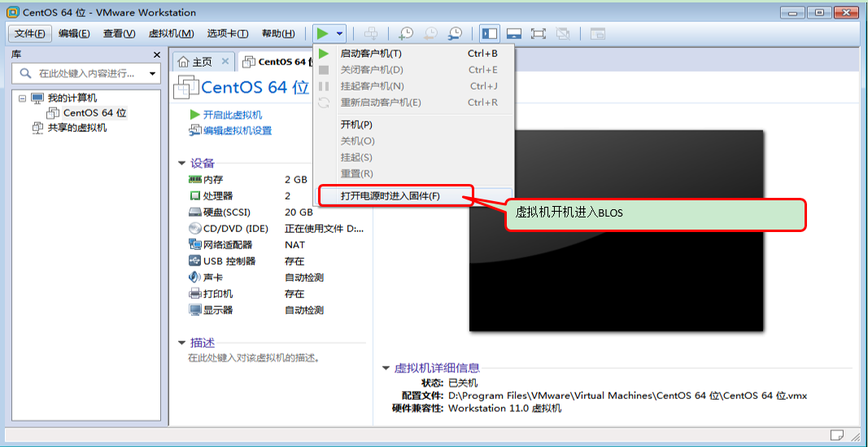The width and height of the screenshot is (868, 447).
Task: Click the black virtual machine screen thumbnail
Action: tap(616, 231)
